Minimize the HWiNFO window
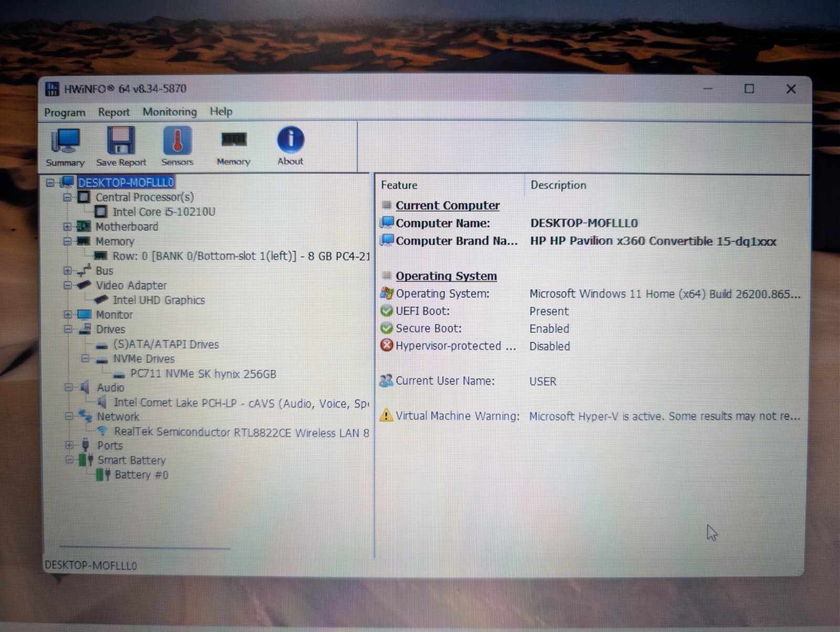Screen dimensions: 840x632 click(x=708, y=89)
